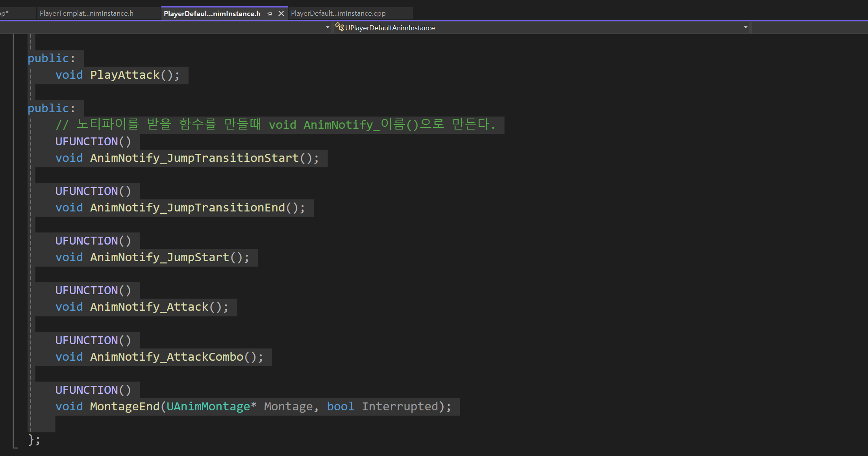The height and width of the screenshot is (456, 868).
Task: Click the PlayAttack function name
Action: 125,75
